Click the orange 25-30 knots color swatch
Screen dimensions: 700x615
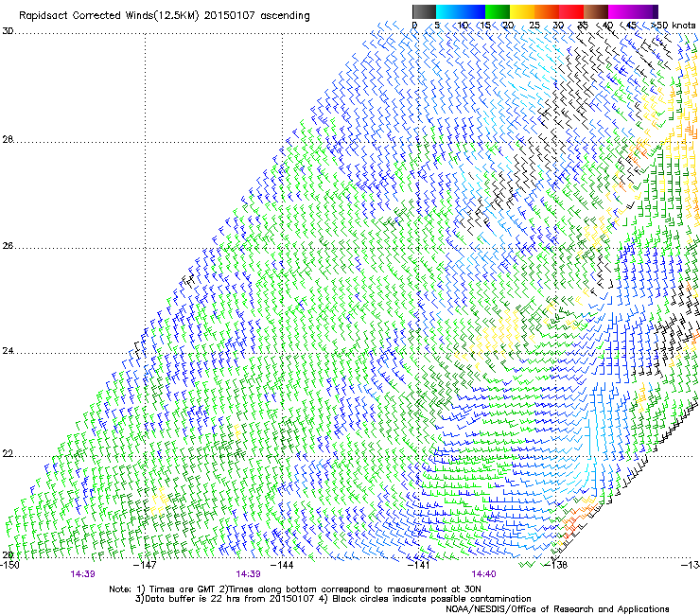click(x=547, y=11)
